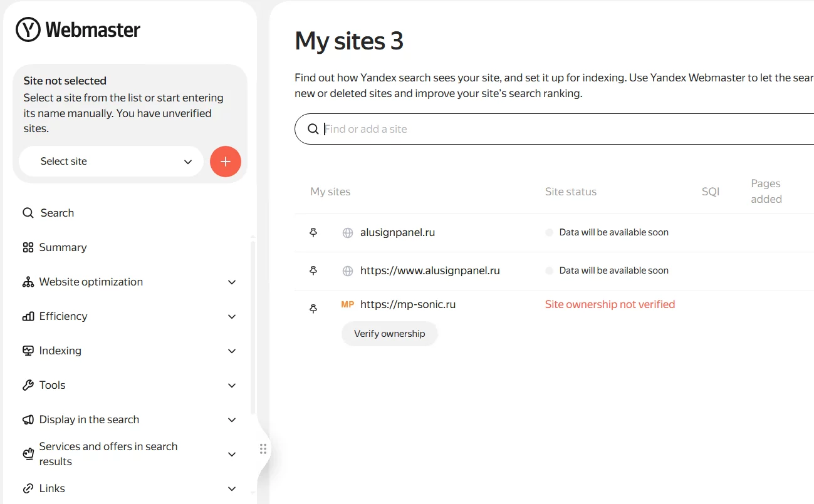Screen dimensions: 814x504
Task: Expand the Tools section
Action: point(232,386)
